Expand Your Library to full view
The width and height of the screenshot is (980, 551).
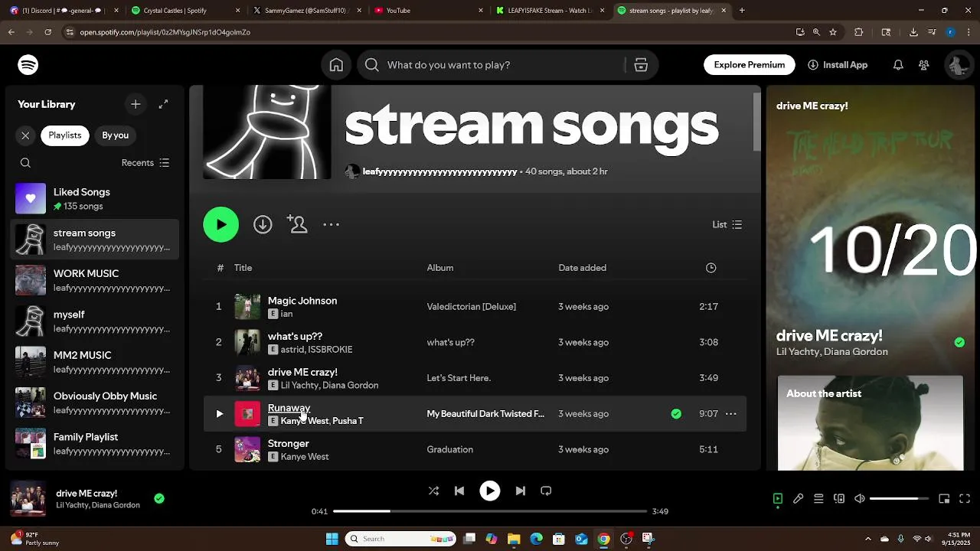click(163, 104)
